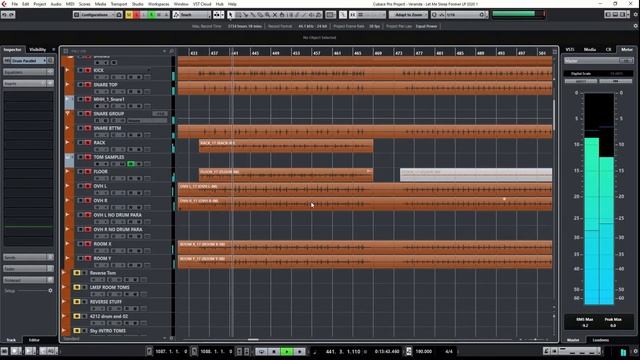Select the Object Selection arrow tool
This screenshot has width=640, height=360.
[231, 15]
